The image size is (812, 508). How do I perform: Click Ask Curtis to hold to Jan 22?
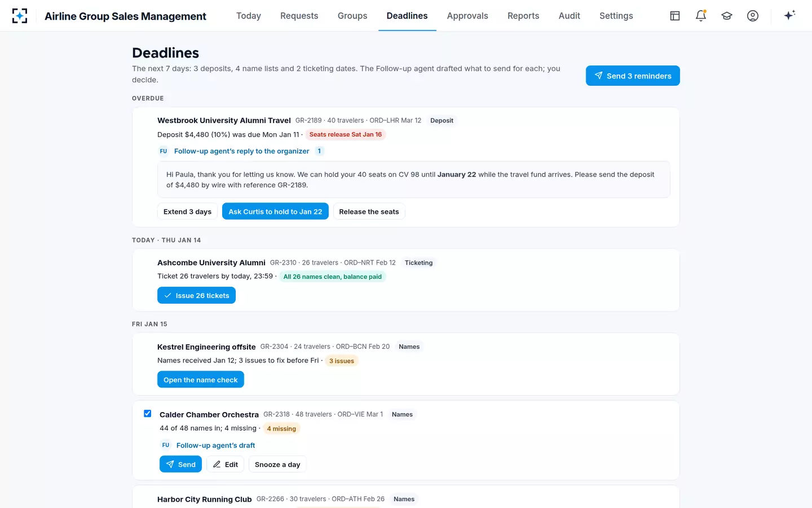275,212
